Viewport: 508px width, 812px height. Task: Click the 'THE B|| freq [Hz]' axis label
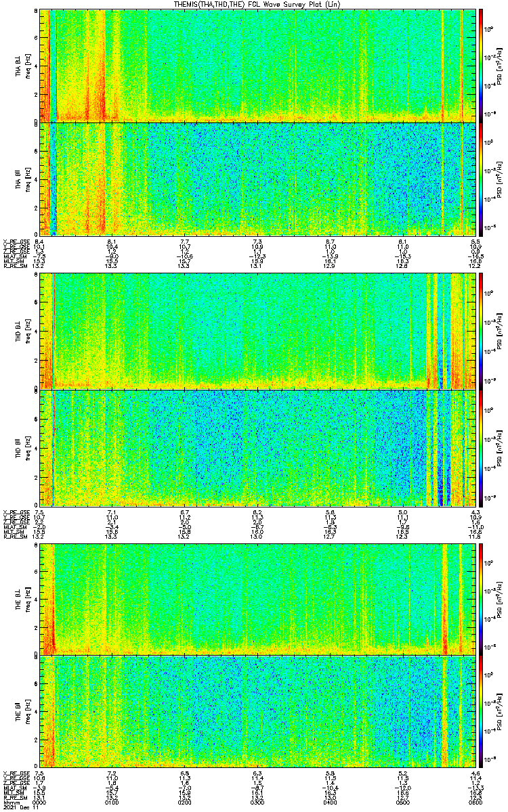(22, 712)
